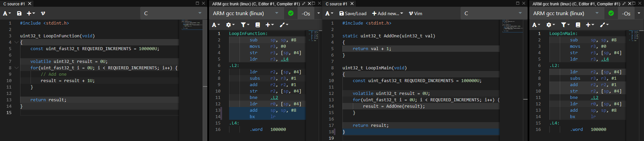The image size is (644, 141).
Task: Click 'LoopInMain:' label in the assembly output
Action: point(563,34)
